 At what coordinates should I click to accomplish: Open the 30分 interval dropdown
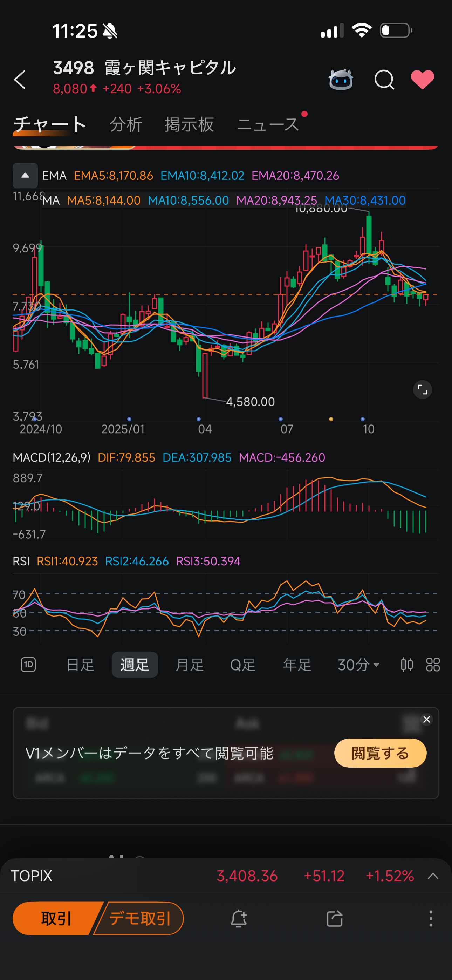click(x=358, y=665)
